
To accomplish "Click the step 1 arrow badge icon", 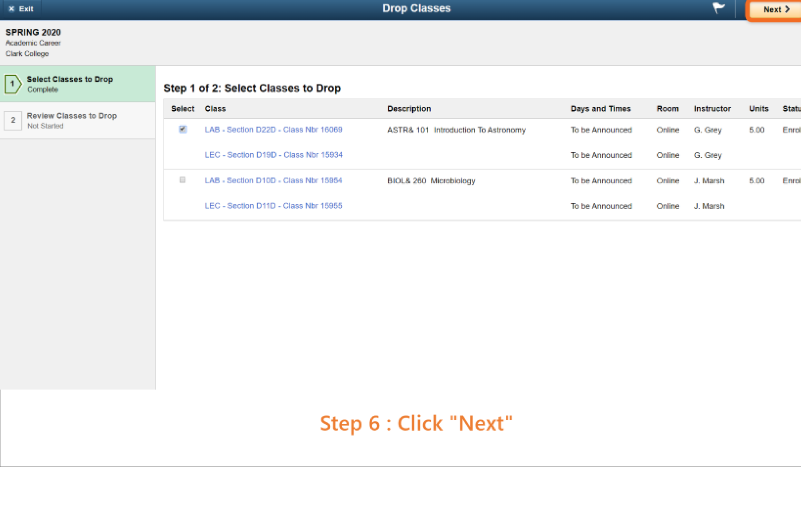I will coord(13,84).
